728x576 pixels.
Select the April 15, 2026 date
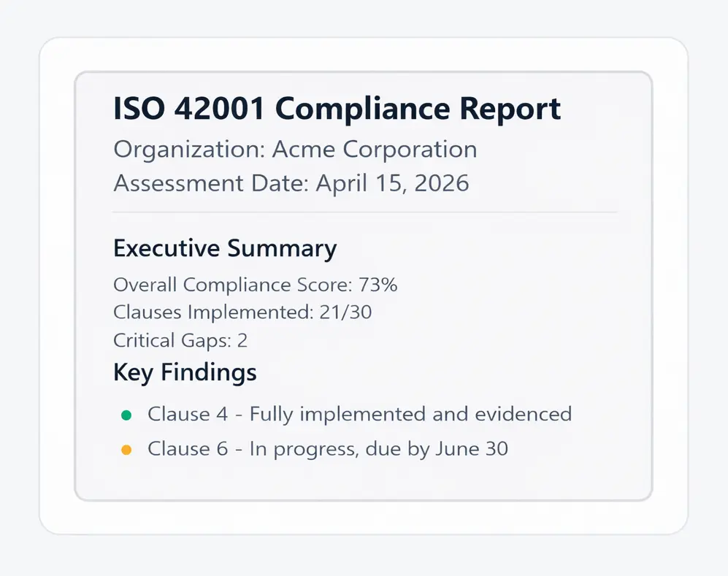click(x=392, y=183)
